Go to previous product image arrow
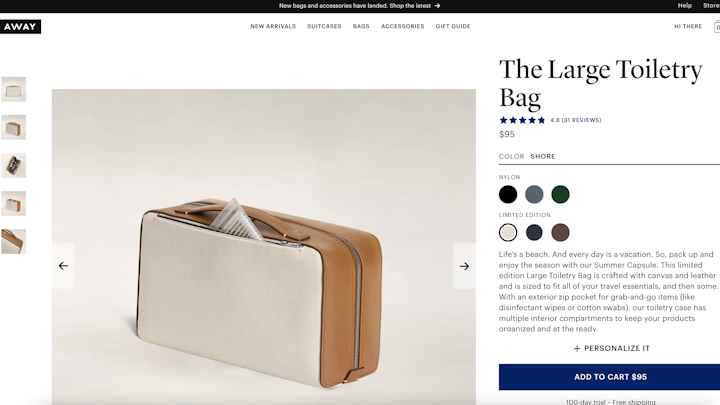This screenshot has height=405, width=720. [63, 266]
